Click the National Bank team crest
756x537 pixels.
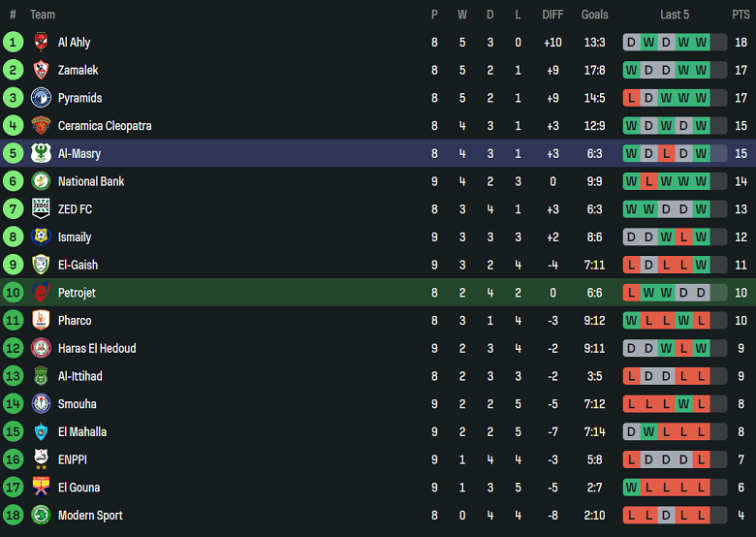click(41, 181)
